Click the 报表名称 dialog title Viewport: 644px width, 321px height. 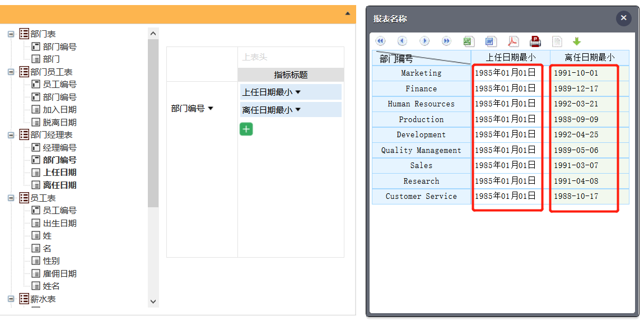click(x=390, y=19)
